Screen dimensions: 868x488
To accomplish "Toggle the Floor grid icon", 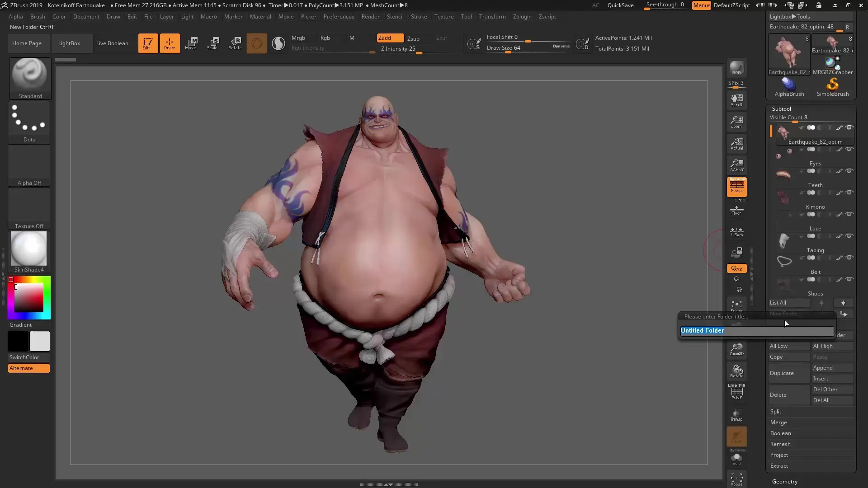I will tap(736, 210).
